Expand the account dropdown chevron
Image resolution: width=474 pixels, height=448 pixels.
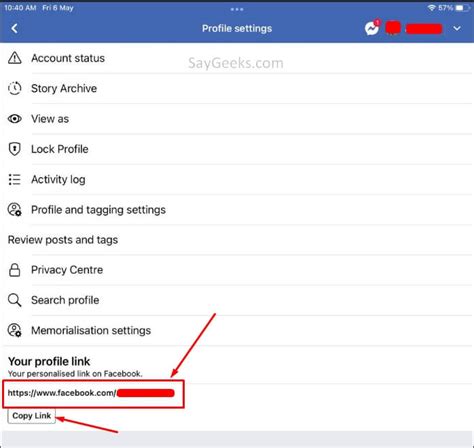[457, 29]
